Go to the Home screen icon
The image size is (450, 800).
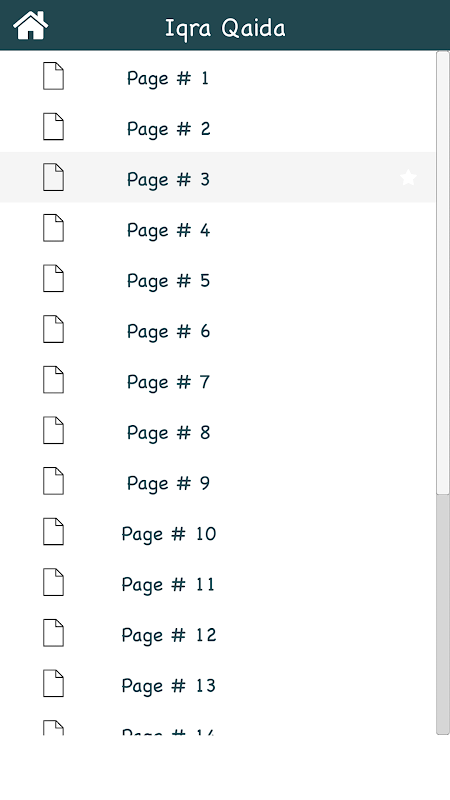click(31, 26)
